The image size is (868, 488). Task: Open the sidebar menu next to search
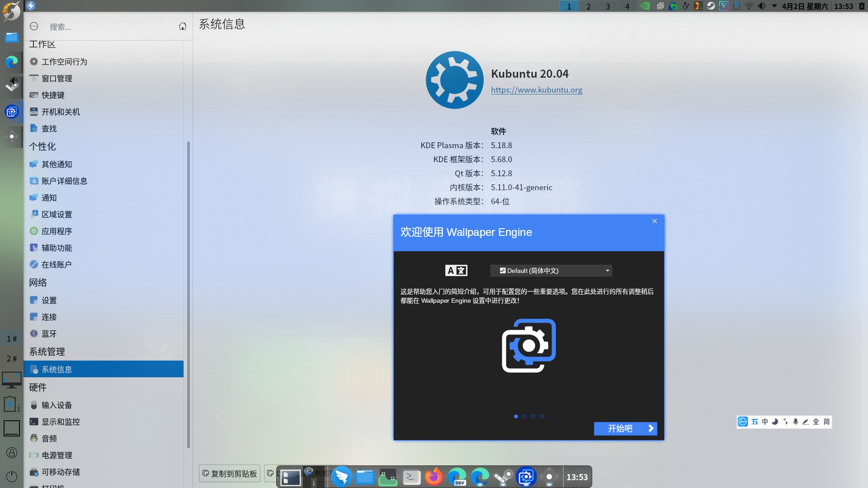click(x=34, y=26)
